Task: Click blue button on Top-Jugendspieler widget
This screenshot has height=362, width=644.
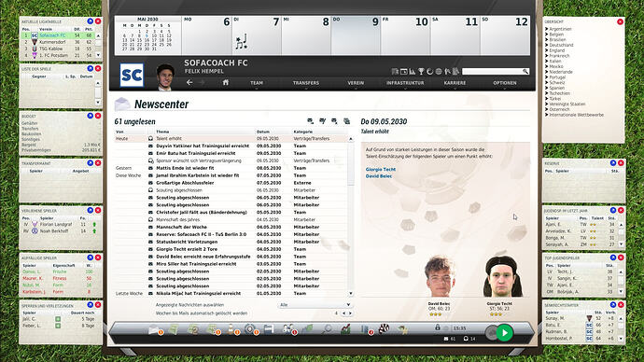Action: click(x=613, y=258)
